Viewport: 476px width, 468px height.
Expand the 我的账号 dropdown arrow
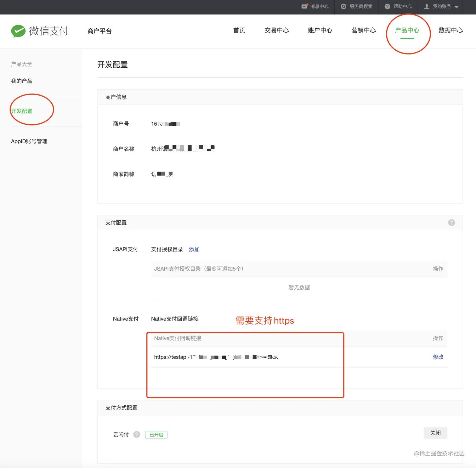[457, 7]
